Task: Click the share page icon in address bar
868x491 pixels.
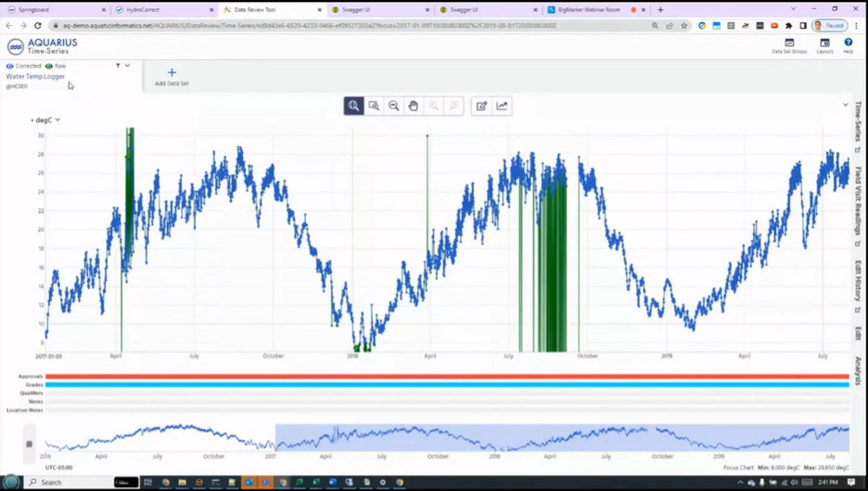Action: coord(670,25)
